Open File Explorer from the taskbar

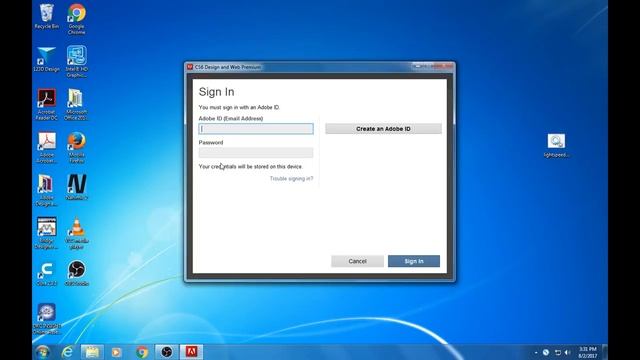click(x=92, y=352)
